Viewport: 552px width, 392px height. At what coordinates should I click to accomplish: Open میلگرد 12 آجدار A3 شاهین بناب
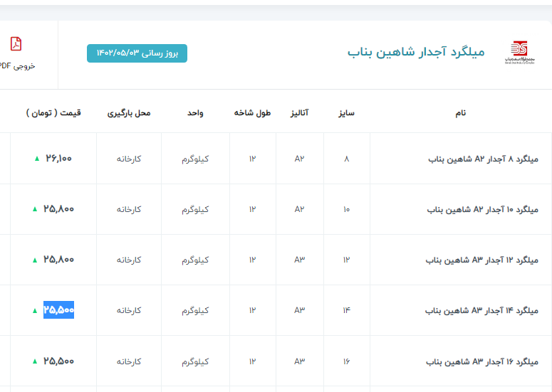pos(481,260)
